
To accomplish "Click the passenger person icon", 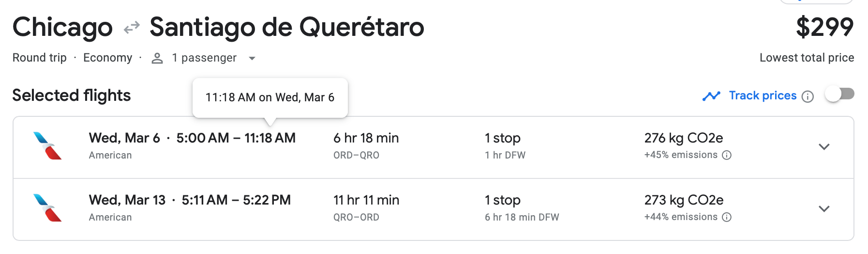I will tap(157, 58).
